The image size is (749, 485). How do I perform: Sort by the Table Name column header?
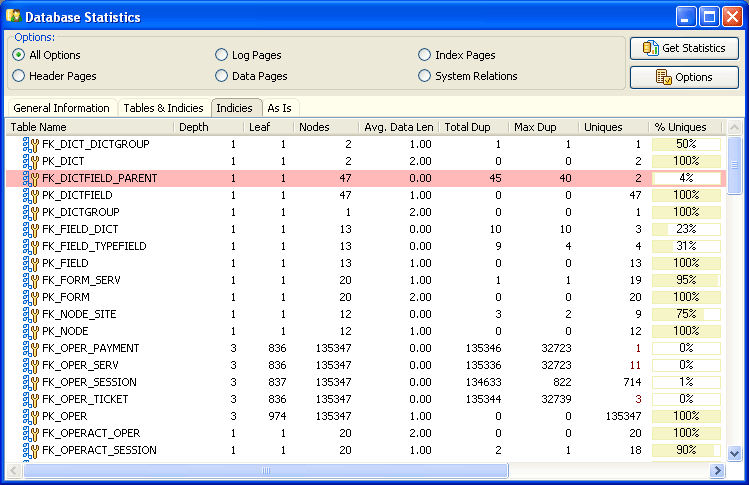90,127
